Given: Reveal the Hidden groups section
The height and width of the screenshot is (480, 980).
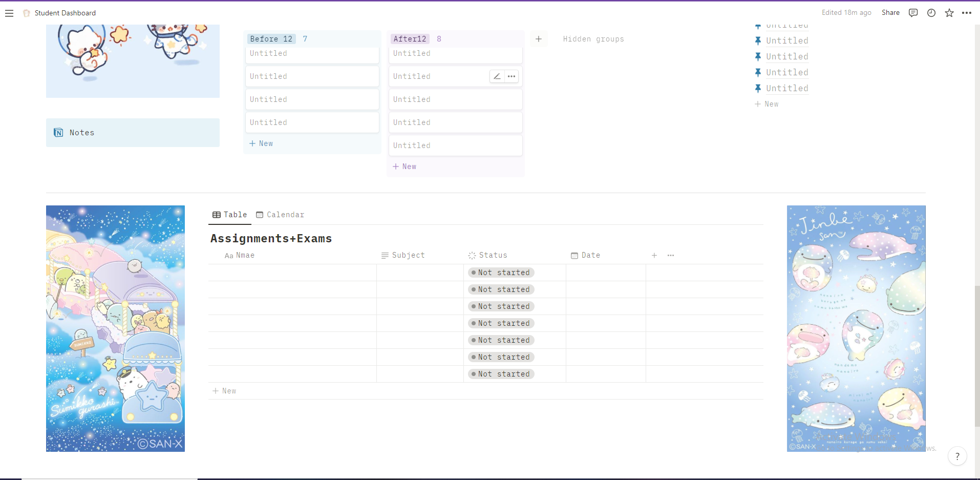Looking at the screenshot, I should pos(593,39).
